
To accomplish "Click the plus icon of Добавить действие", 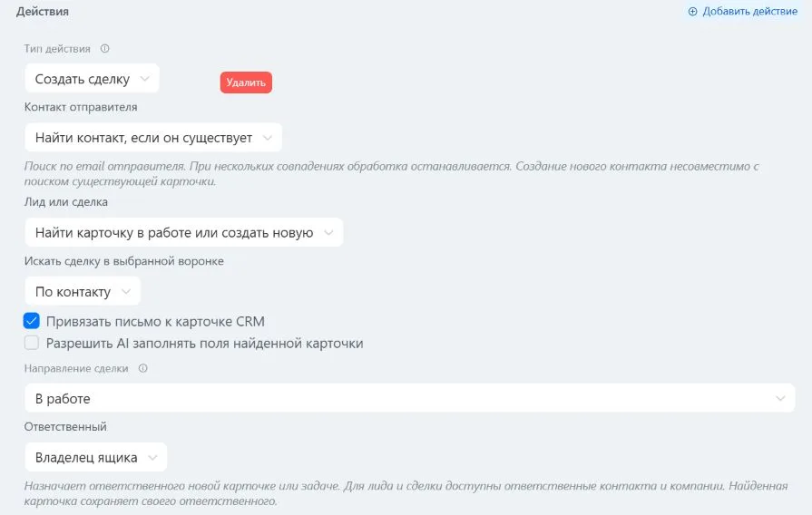I will click(692, 12).
